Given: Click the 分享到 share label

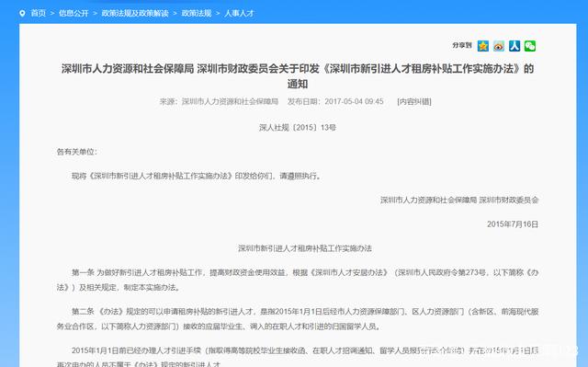Looking at the screenshot, I should [x=462, y=45].
